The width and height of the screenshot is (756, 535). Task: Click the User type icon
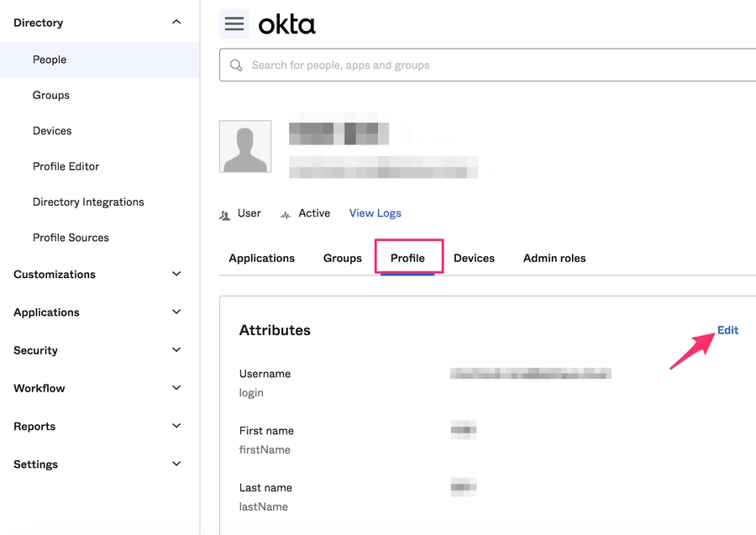(225, 215)
